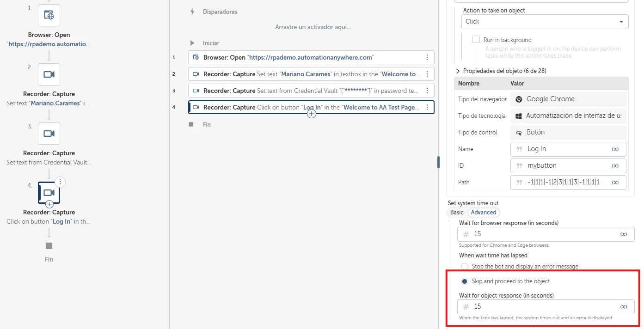Select the Browser: Open row in list
Viewport: 644px width, 329px height.
(311, 57)
